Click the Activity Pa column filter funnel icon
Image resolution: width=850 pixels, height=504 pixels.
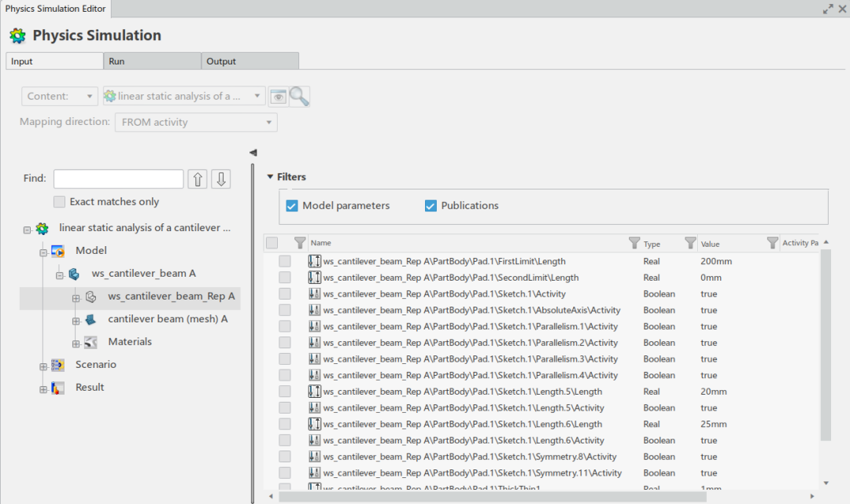coord(773,243)
